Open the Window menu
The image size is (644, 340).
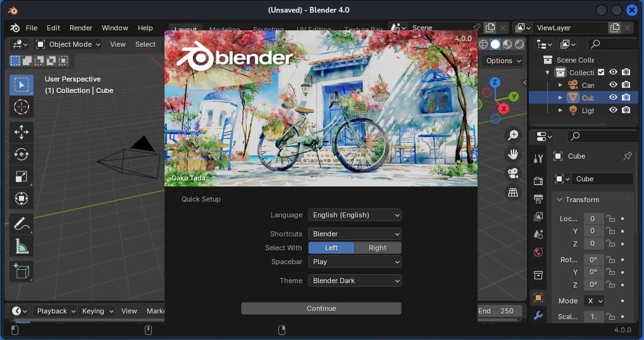[x=115, y=28]
